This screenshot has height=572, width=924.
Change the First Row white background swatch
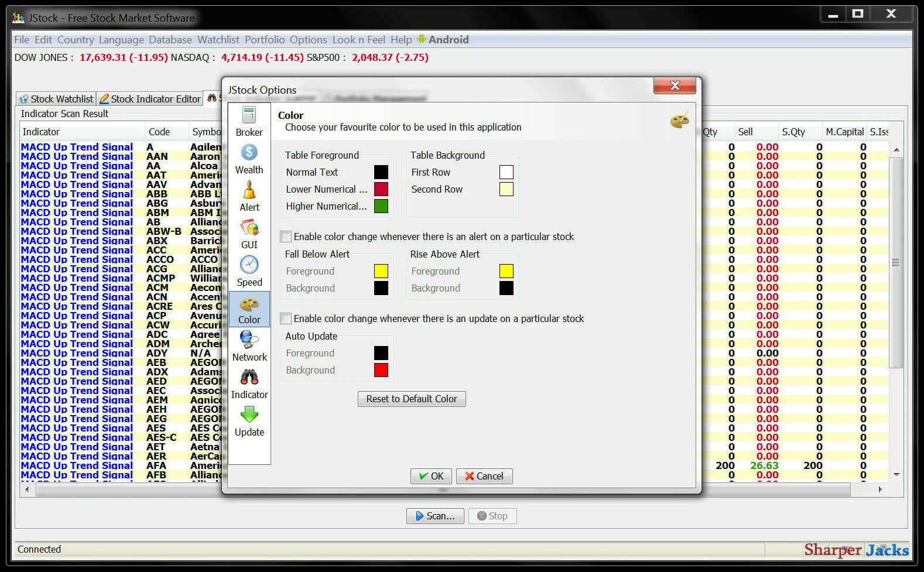click(x=507, y=172)
